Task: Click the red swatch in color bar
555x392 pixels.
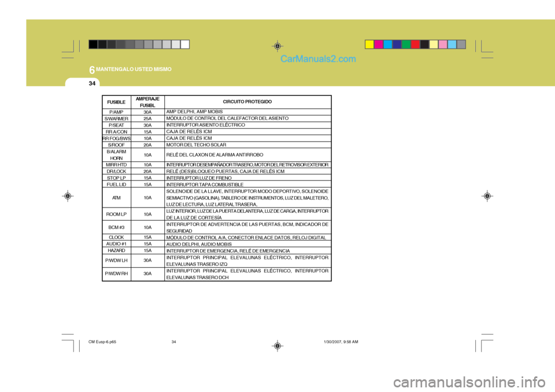Action: coord(416,45)
